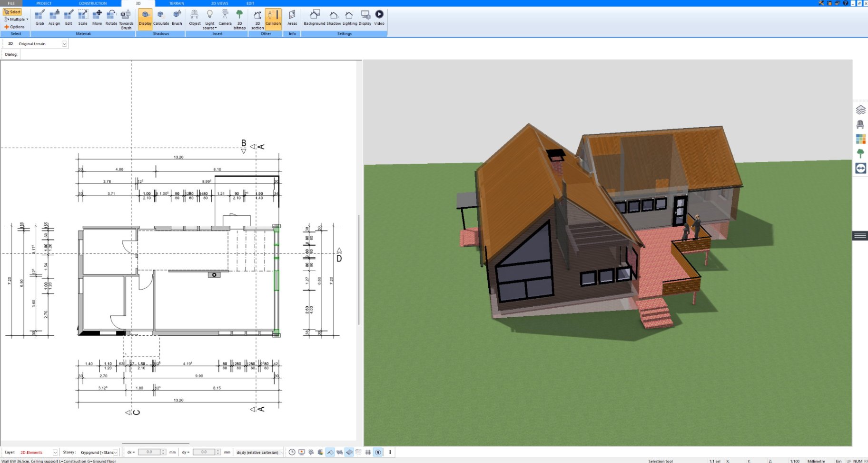Expand the Multiple selection dropdown
Screen dimensions: 868x463
16,20
